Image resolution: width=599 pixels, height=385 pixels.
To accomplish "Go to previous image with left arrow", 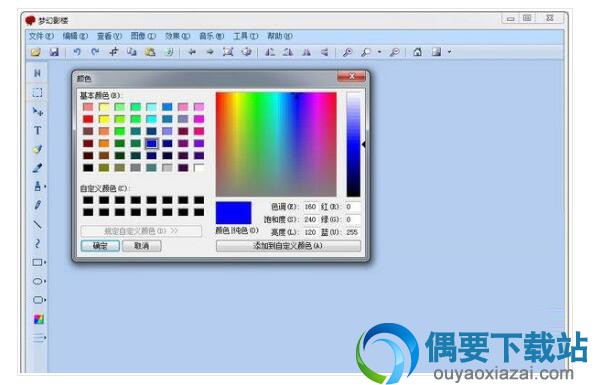I will [192, 52].
